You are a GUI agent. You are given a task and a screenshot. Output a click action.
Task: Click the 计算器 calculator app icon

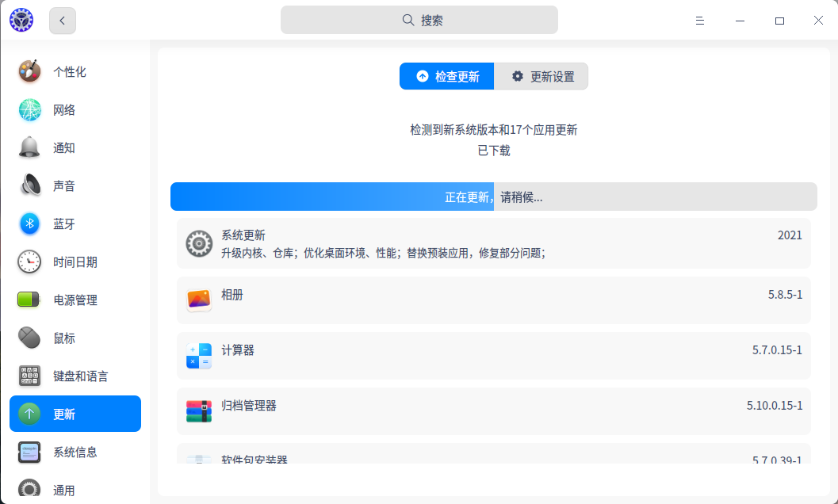coord(199,356)
